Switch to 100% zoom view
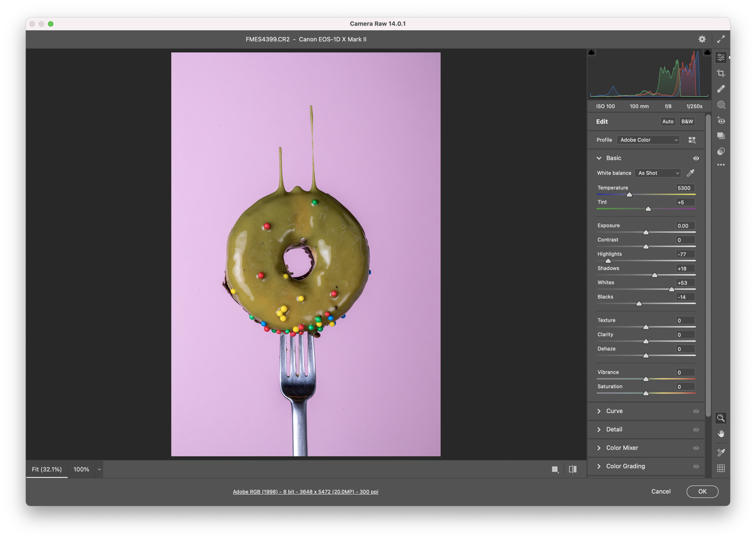 81,469
